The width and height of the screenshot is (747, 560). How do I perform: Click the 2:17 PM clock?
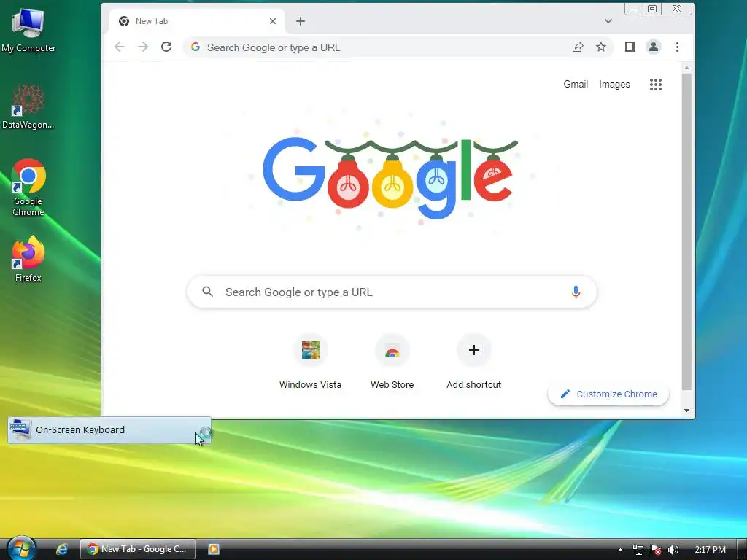click(710, 550)
